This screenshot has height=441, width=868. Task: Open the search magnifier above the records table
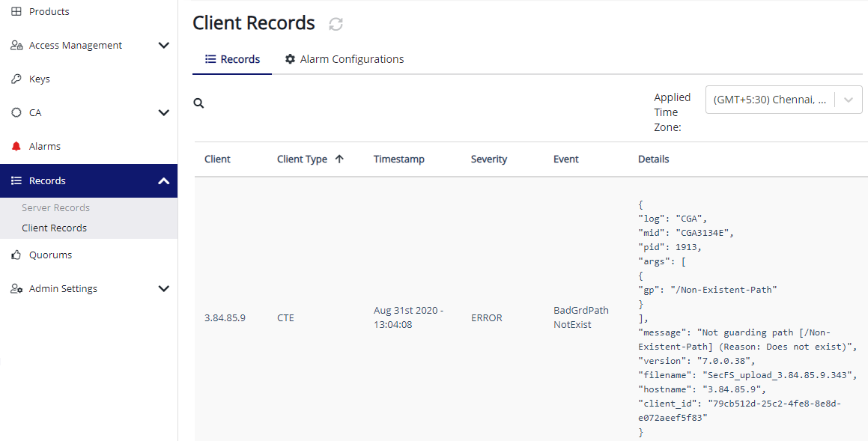pyautogui.click(x=198, y=103)
